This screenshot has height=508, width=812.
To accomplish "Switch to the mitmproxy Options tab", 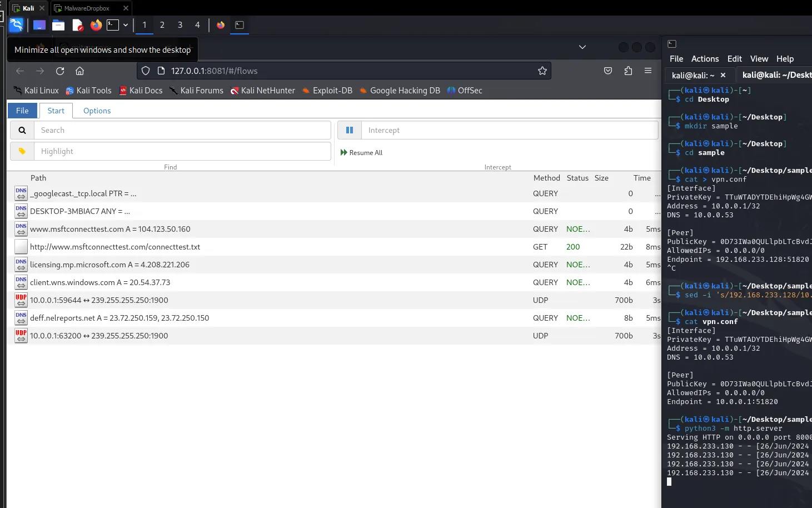I will (x=97, y=111).
